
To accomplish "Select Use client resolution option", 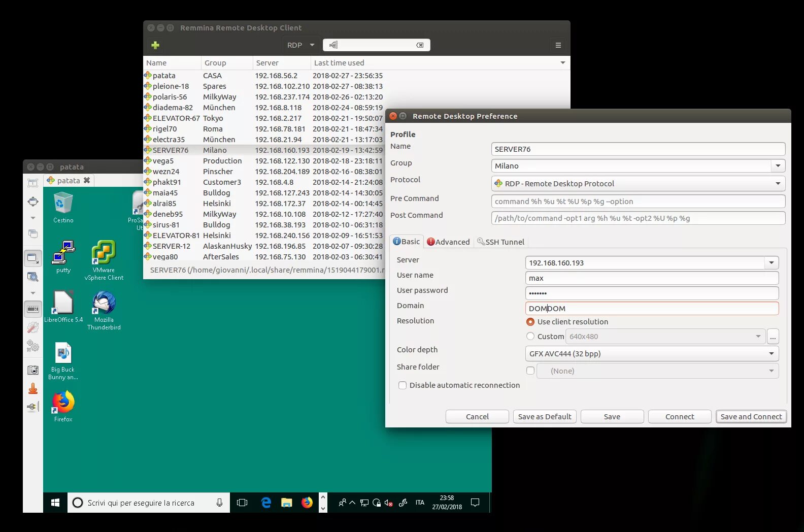I will tap(530, 322).
